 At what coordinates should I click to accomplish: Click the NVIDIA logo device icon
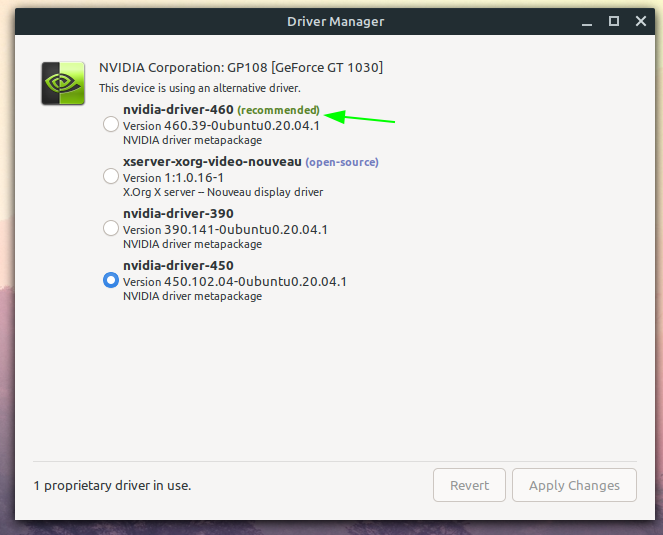tap(63, 83)
